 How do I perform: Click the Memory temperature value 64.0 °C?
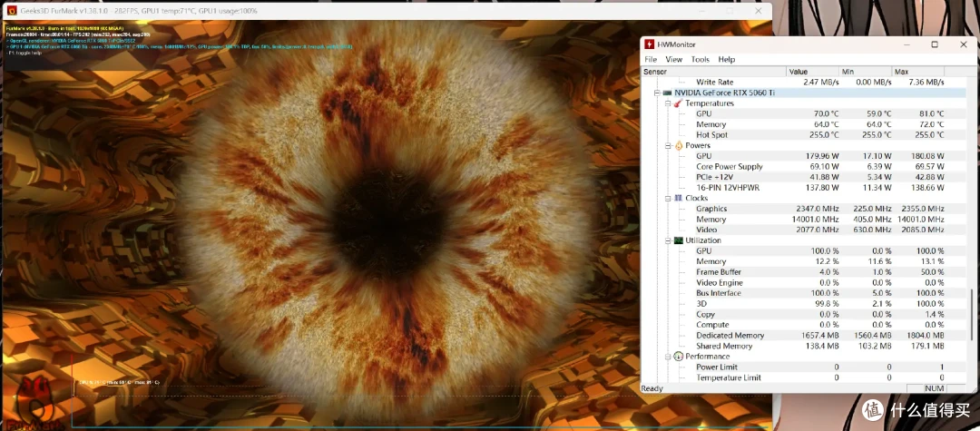[x=825, y=124]
